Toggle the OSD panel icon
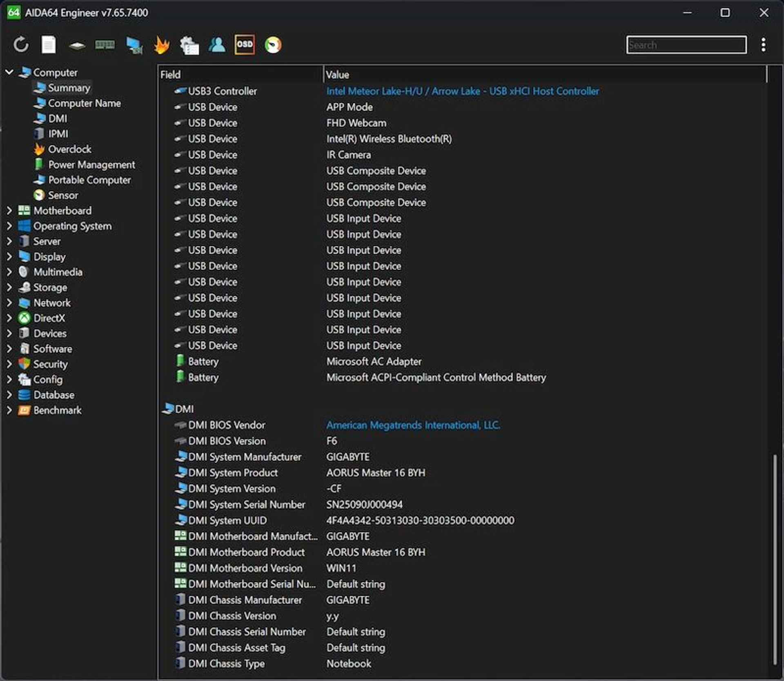This screenshot has width=784, height=681. pos(245,45)
